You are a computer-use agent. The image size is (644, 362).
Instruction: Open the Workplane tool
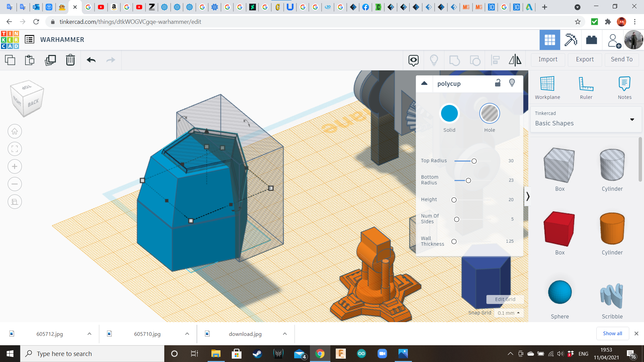(547, 88)
